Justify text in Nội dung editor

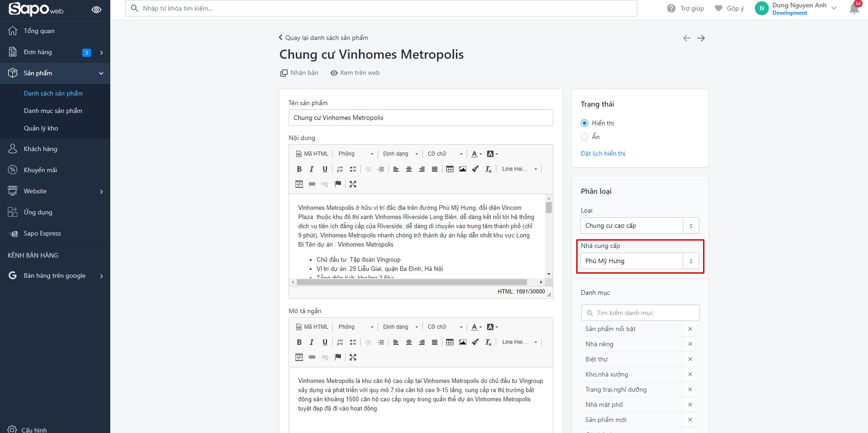[x=434, y=169]
